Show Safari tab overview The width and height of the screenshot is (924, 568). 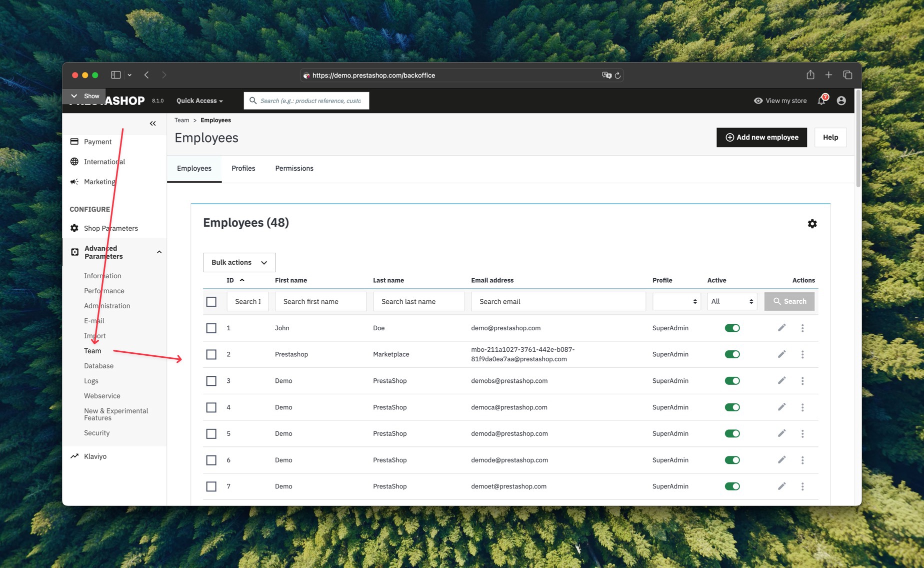tap(847, 75)
